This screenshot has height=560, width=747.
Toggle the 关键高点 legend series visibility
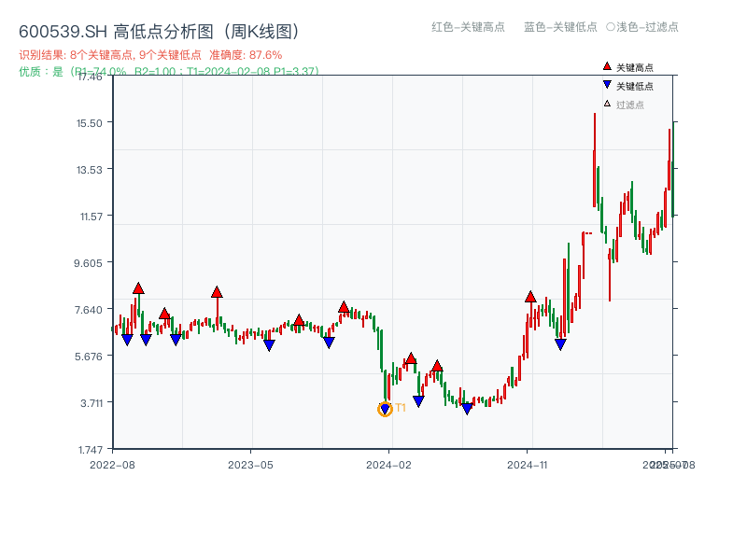[x=635, y=68]
